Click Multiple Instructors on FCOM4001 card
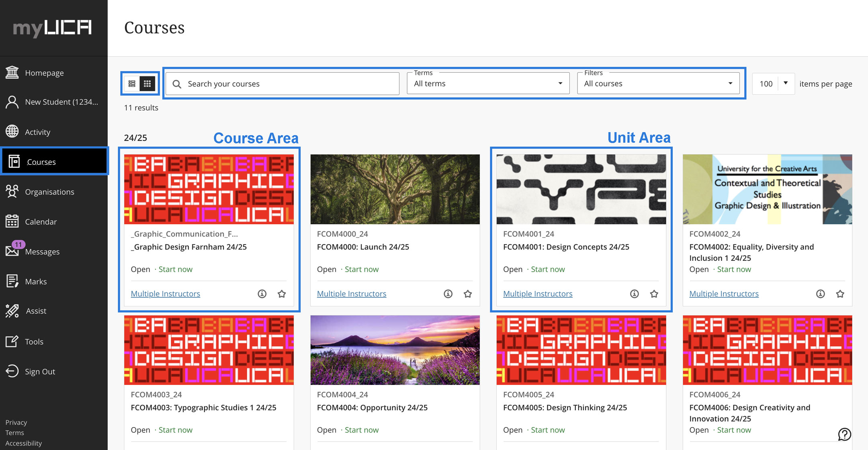 pyautogui.click(x=538, y=294)
